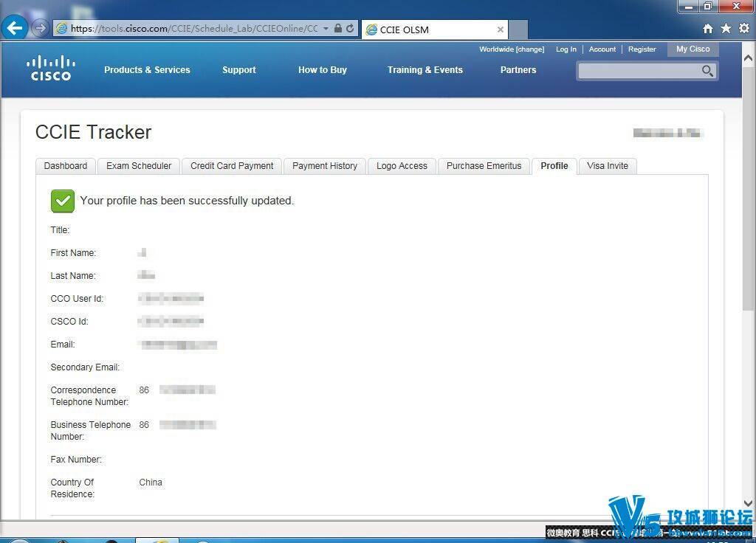Open the My Cisco button
The height and width of the screenshot is (543, 756).
[x=693, y=49]
